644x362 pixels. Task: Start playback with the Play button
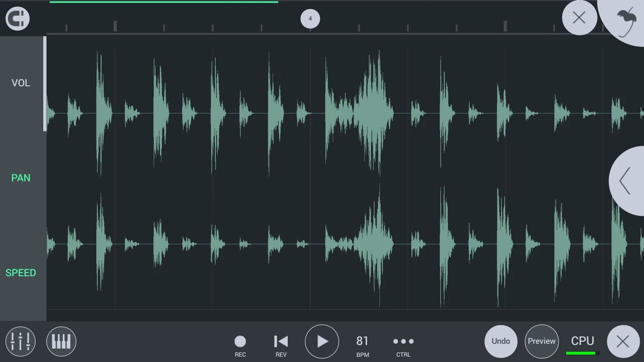coord(322,341)
